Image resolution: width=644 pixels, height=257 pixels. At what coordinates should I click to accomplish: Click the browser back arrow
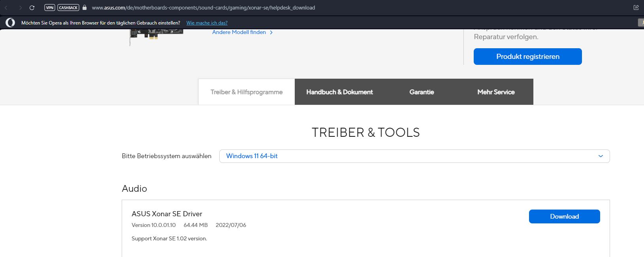[x=6, y=8]
